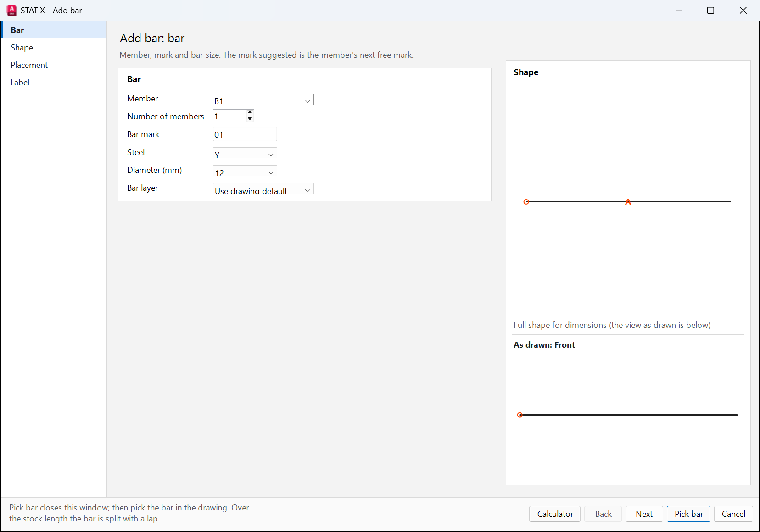Image resolution: width=760 pixels, height=532 pixels.
Task: Click the 'Diameter (mm)' label
Action: [x=155, y=170]
